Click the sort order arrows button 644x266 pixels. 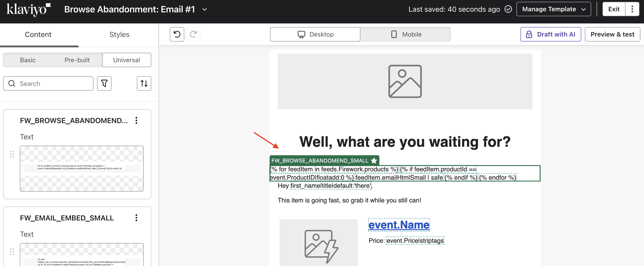click(x=144, y=83)
